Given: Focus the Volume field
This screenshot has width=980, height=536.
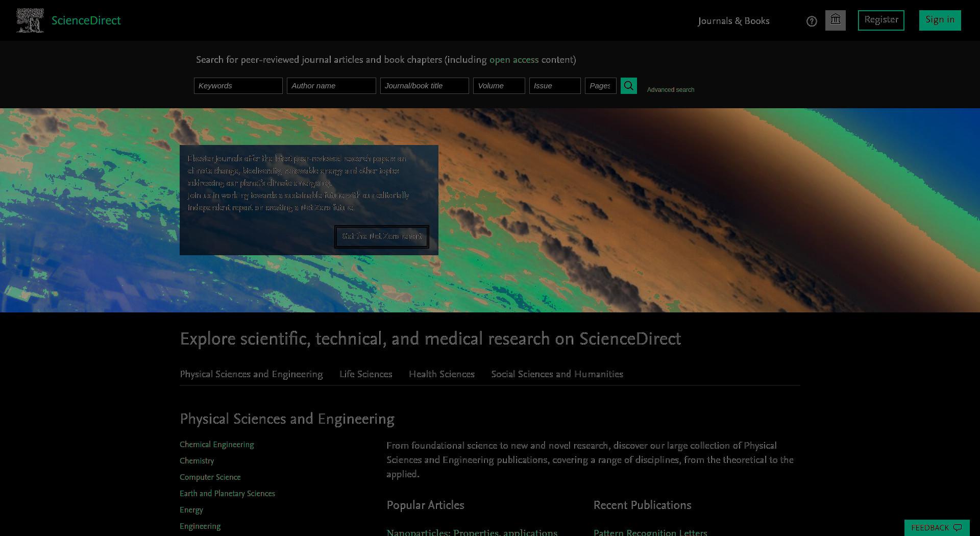Looking at the screenshot, I should tap(499, 86).
